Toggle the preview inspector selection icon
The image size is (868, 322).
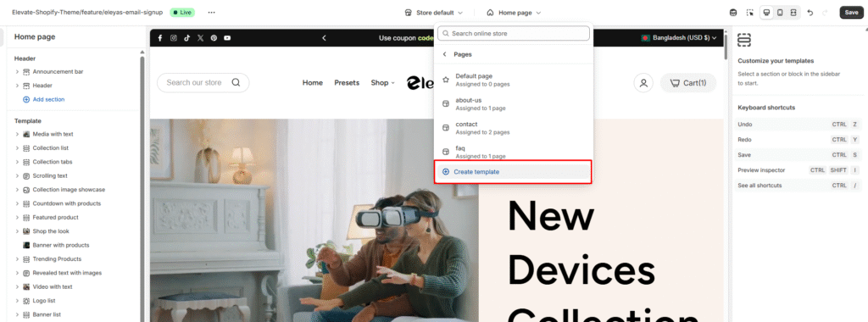coord(750,12)
